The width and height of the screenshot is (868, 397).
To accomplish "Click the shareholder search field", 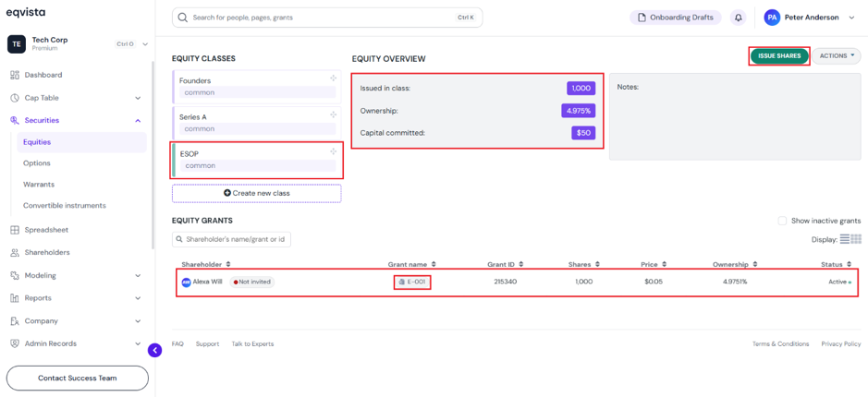I will tap(231, 239).
